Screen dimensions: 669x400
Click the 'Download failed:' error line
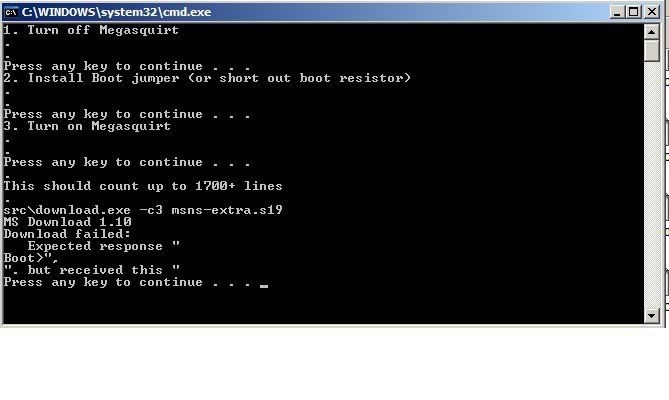[67, 234]
